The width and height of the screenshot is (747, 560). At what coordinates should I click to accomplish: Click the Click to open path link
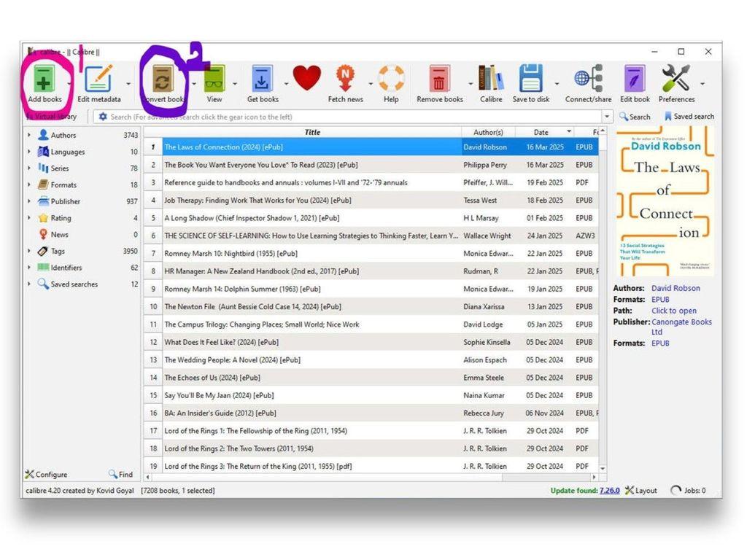click(673, 311)
